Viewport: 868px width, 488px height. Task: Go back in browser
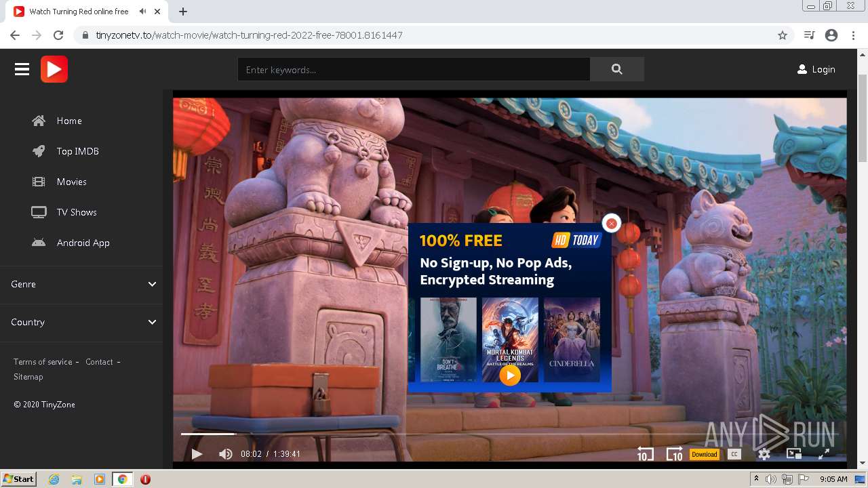point(15,35)
